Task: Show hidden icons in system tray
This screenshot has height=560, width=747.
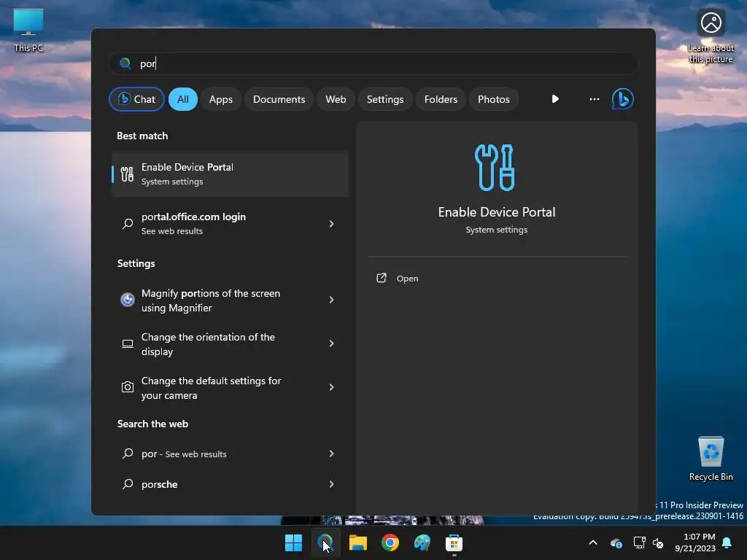Action: [x=593, y=542]
